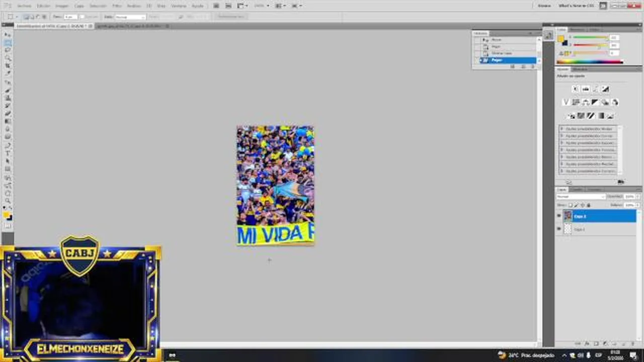This screenshot has height=362, width=644.
Task: Open the Filtro menu
Action: [117, 6]
